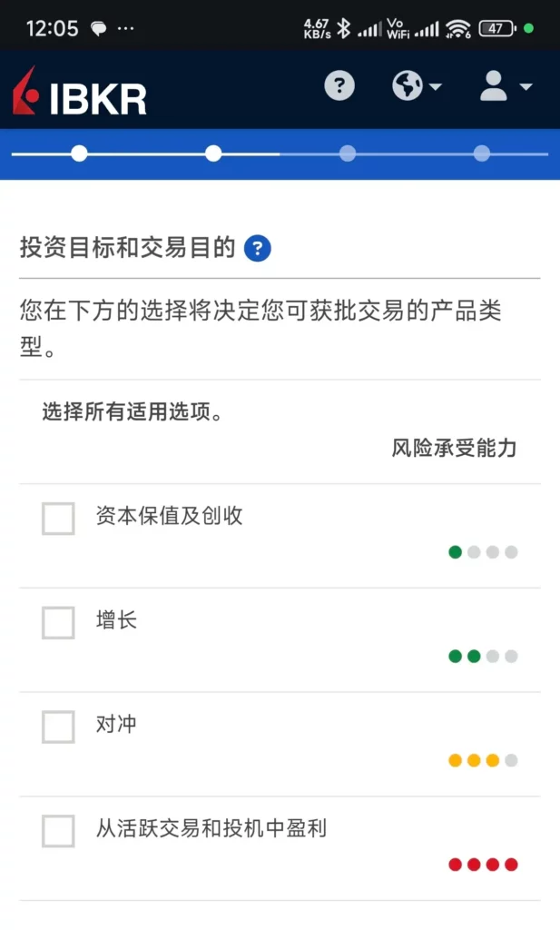Tap the battery indicator showing 47
Viewport: 560px width, 930px height.
(496, 28)
